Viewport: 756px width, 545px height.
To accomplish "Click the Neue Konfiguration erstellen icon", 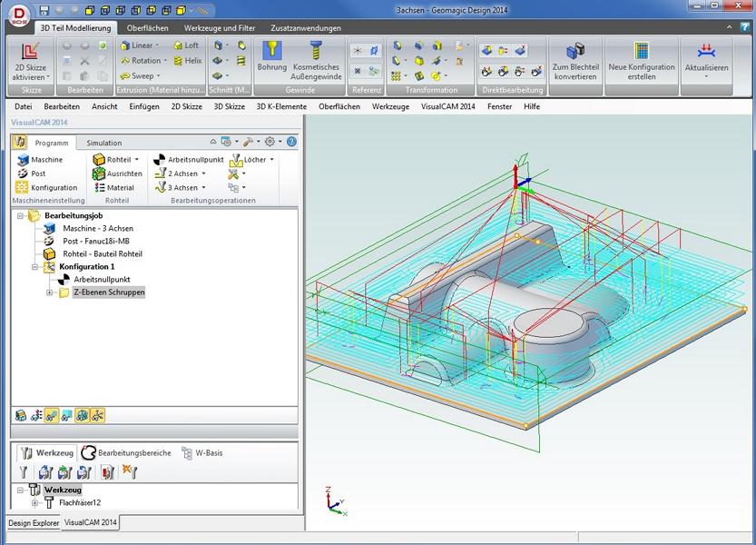I will 642,51.
